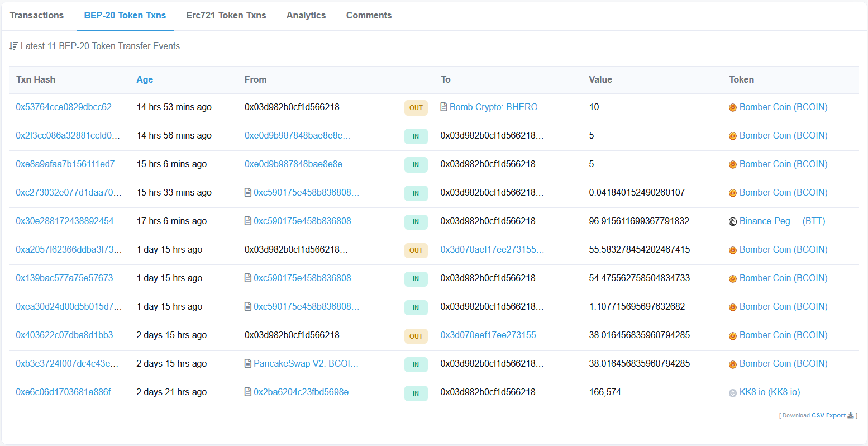Switch to the Transactions tab
The height and width of the screenshot is (446, 868).
click(37, 15)
